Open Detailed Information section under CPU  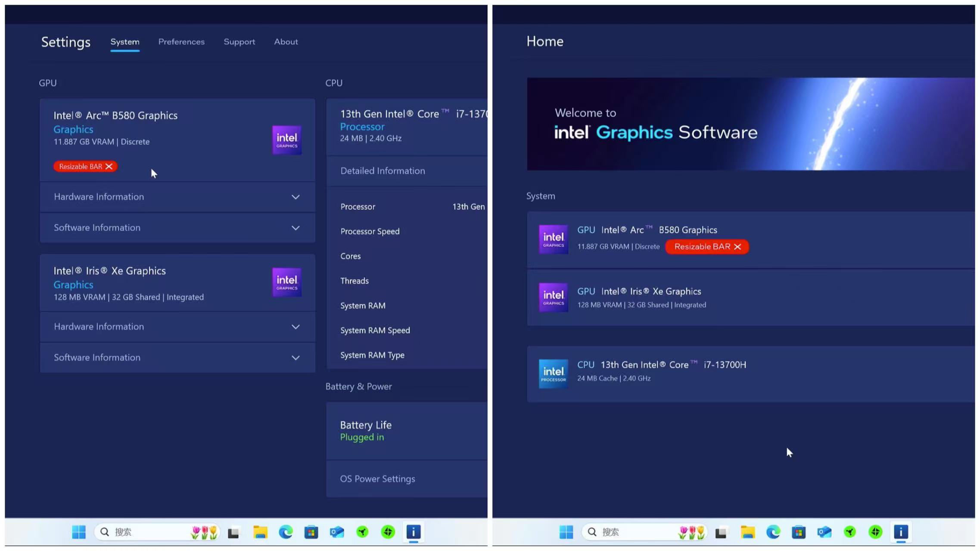click(407, 171)
